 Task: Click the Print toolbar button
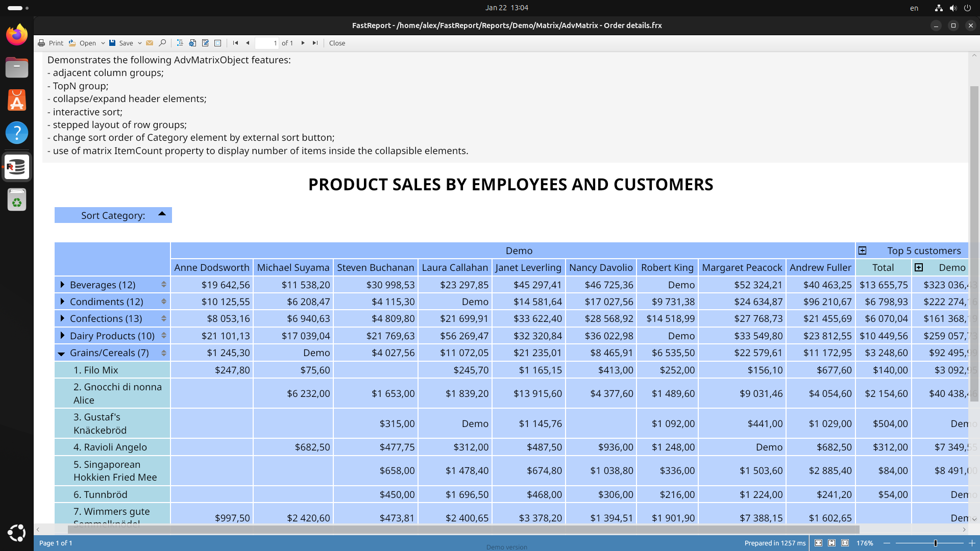coord(51,43)
